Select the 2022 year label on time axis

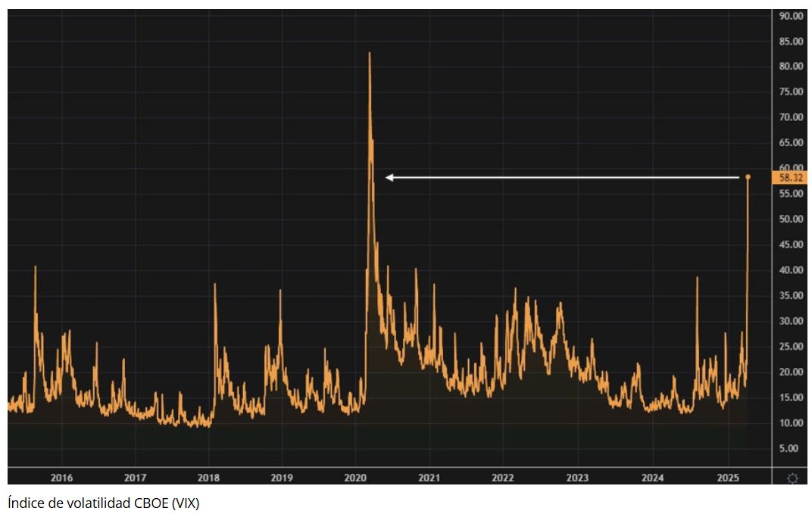coord(503,477)
